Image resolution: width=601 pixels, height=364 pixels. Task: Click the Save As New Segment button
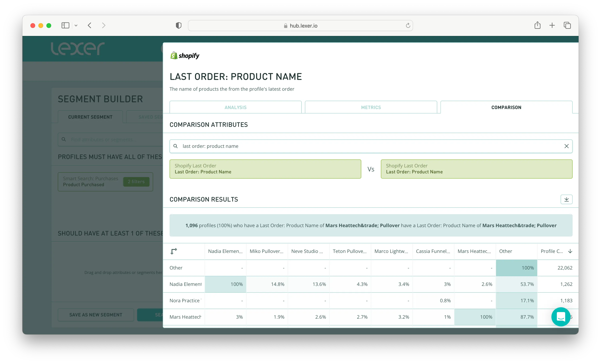pos(96,315)
